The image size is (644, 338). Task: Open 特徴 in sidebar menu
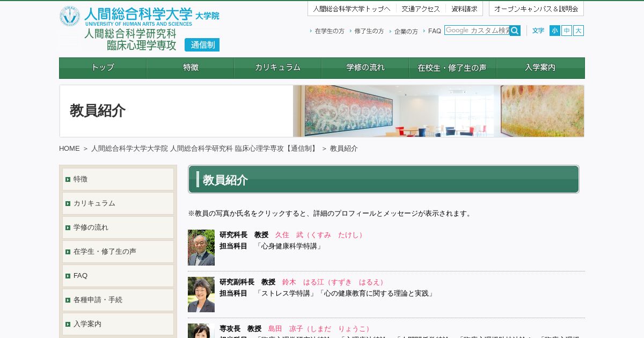[x=118, y=179]
